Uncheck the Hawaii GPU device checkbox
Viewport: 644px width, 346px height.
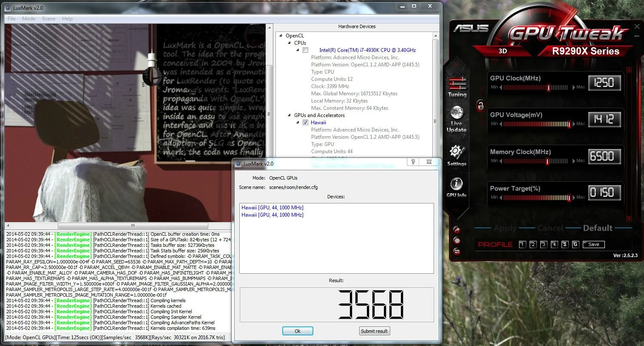coord(305,123)
